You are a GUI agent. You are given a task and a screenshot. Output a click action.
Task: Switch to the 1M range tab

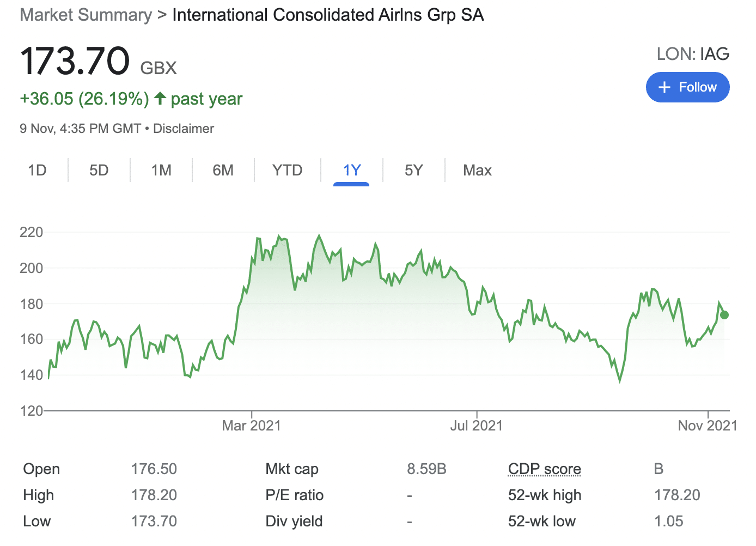click(x=161, y=171)
